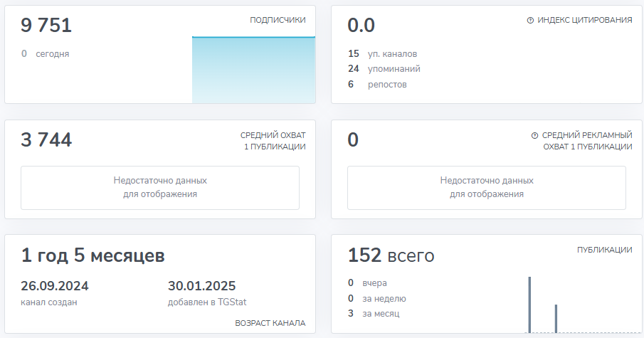Click 'Недостаточно данных' box under ad reach 0
644x338 pixels.
tap(487, 188)
